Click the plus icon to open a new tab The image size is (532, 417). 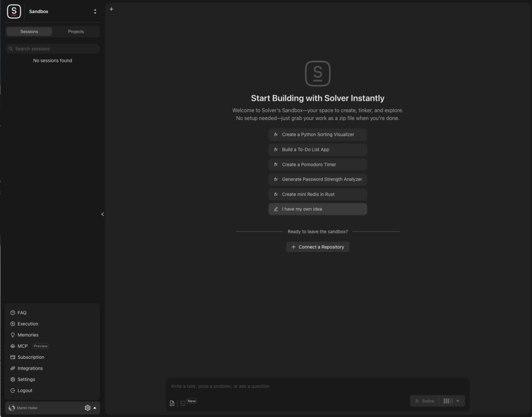point(111,9)
